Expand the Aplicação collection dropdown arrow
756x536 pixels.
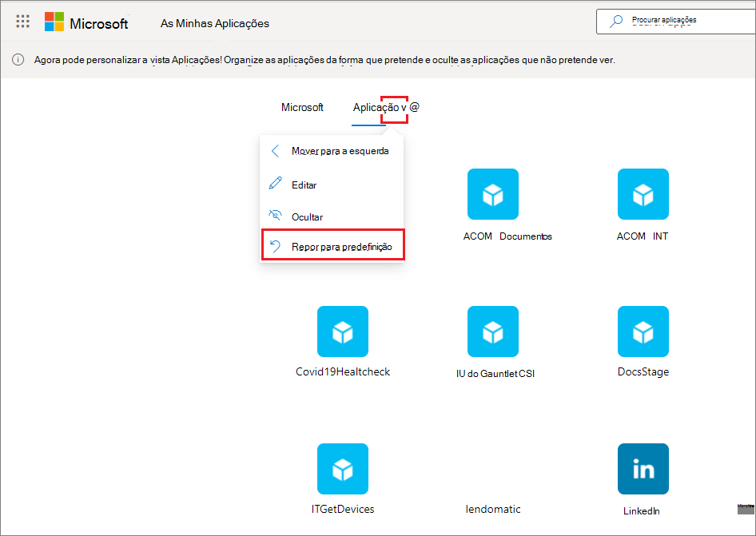404,108
